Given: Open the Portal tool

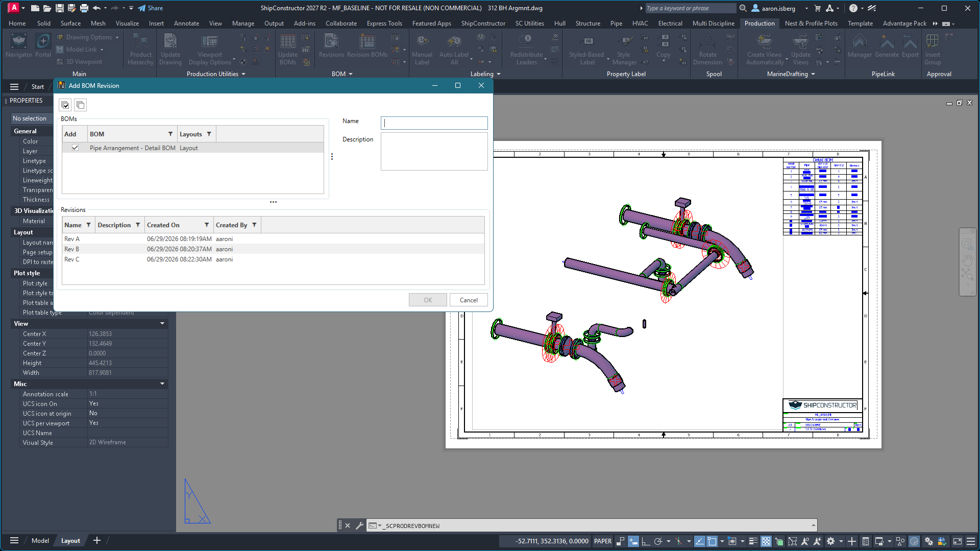Looking at the screenshot, I should [43, 46].
